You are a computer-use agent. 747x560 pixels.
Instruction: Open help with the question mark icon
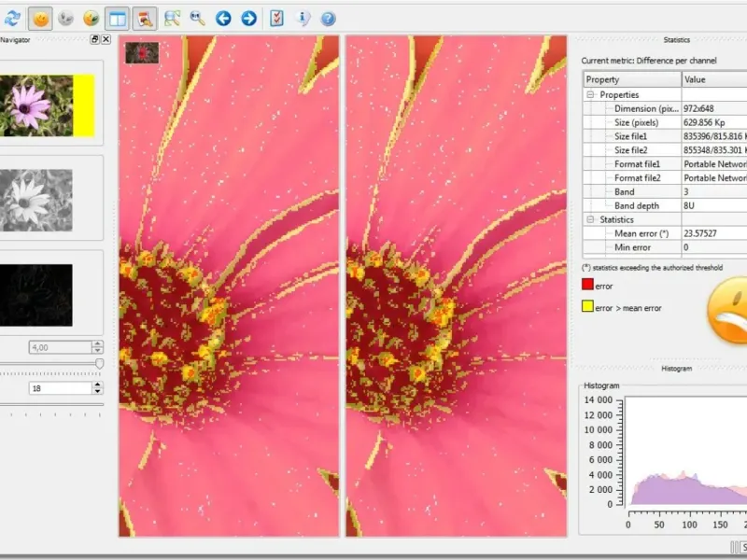click(x=328, y=18)
